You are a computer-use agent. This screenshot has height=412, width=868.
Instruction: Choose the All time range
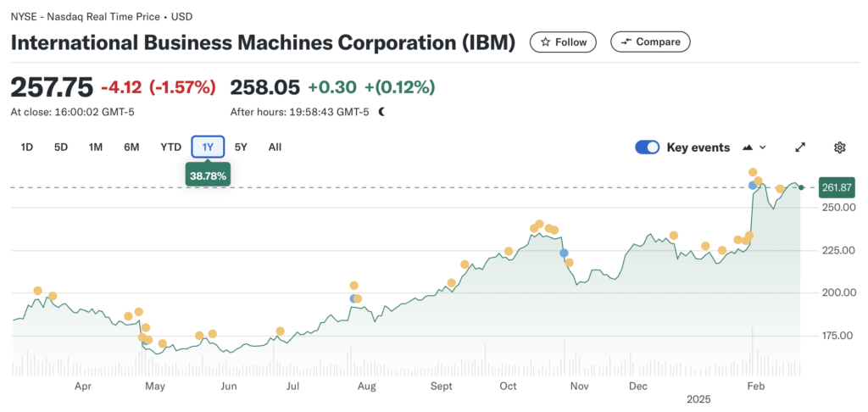pyautogui.click(x=275, y=148)
